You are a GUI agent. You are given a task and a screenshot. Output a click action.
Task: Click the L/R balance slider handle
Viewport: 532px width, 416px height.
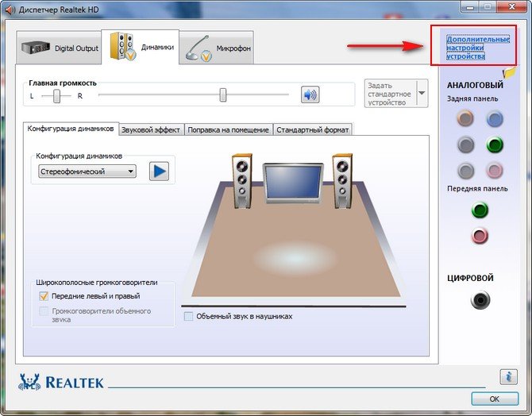pyautogui.click(x=56, y=96)
